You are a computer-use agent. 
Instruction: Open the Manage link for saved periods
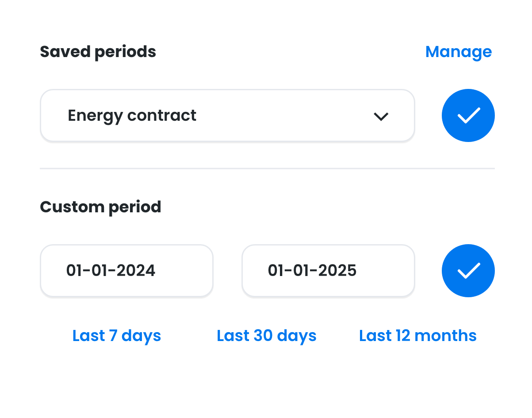tap(459, 52)
